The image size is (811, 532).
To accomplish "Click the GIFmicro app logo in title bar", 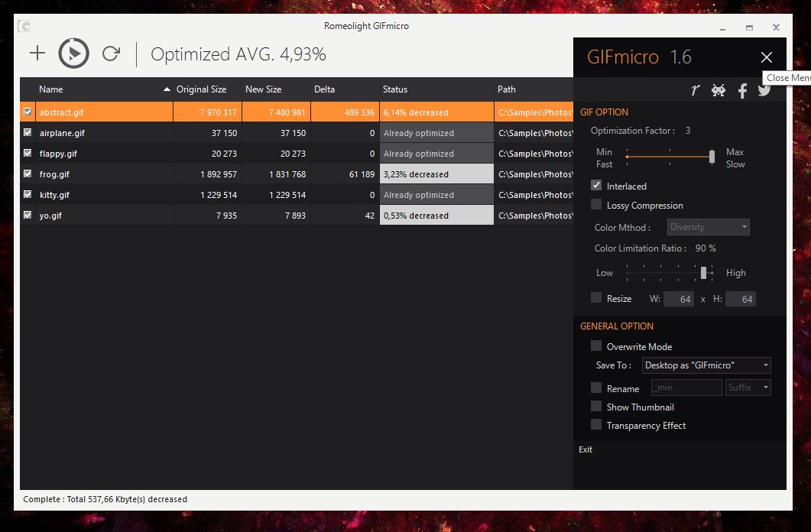I will point(24,26).
